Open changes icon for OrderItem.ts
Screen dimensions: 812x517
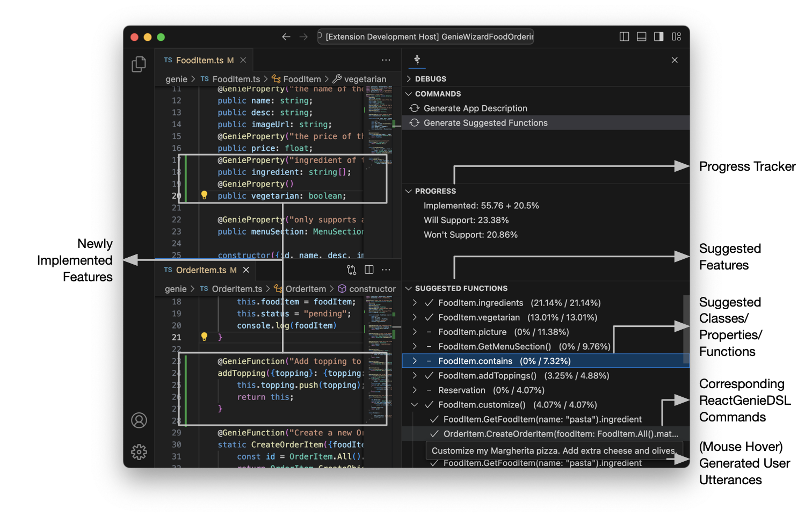(x=351, y=270)
